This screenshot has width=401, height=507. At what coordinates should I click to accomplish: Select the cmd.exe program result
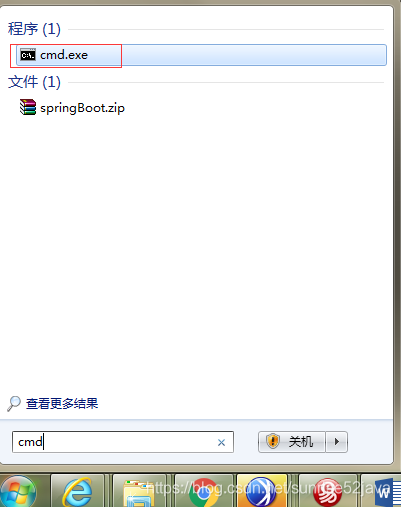click(201, 55)
